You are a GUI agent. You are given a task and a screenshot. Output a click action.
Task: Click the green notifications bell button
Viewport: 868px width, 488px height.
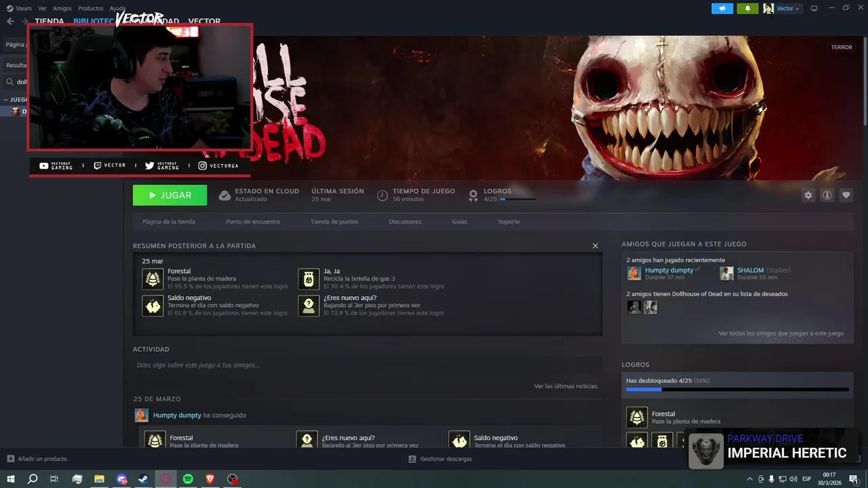(748, 8)
